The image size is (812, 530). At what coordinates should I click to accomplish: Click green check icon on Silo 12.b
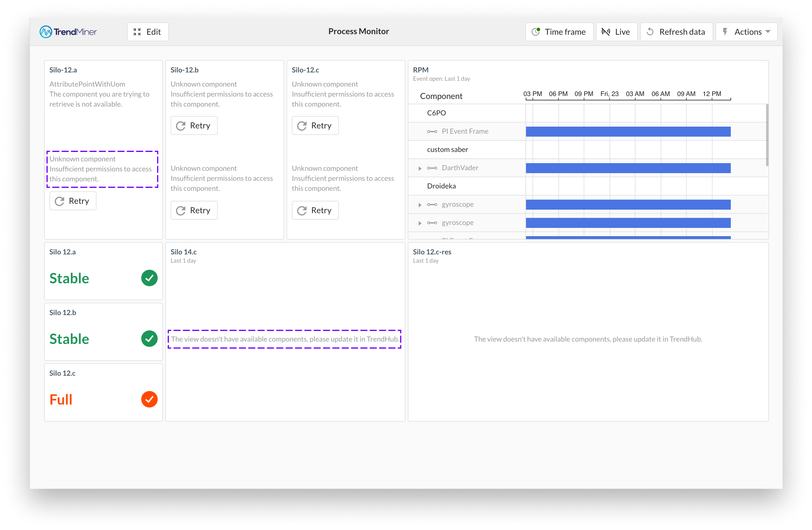point(149,339)
